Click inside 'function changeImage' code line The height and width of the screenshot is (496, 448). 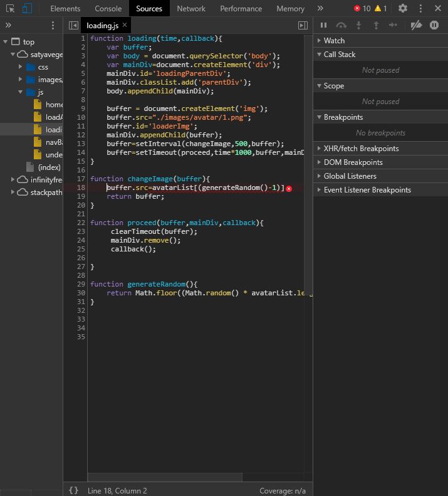(x=150, y=179)
